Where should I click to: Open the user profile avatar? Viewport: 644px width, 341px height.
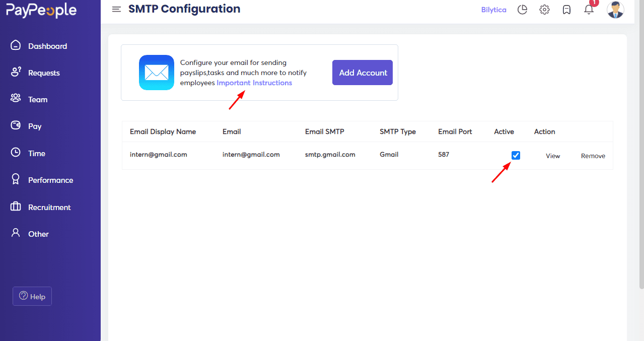point(615,10)
